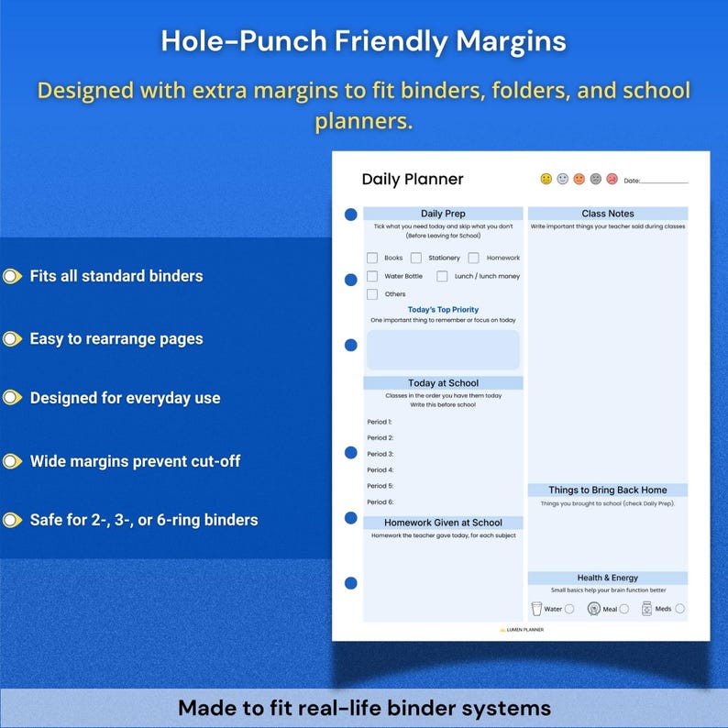Click the Things to Bring Back Home header

coord(608,491)
